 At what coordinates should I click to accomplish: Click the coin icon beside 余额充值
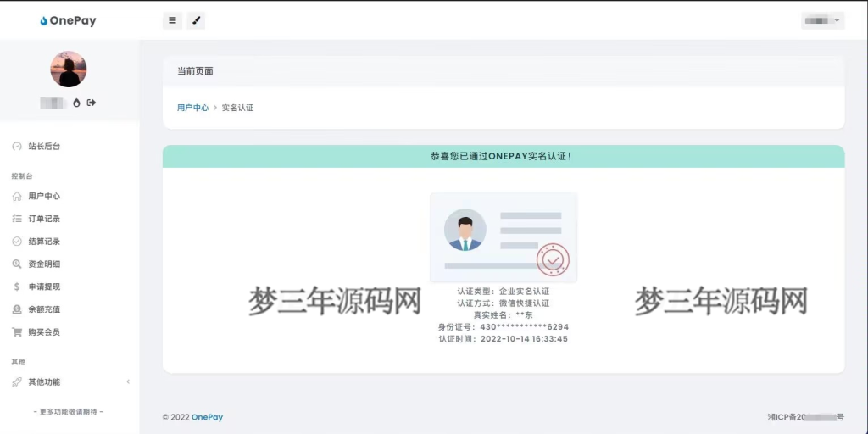pos(17,309)
